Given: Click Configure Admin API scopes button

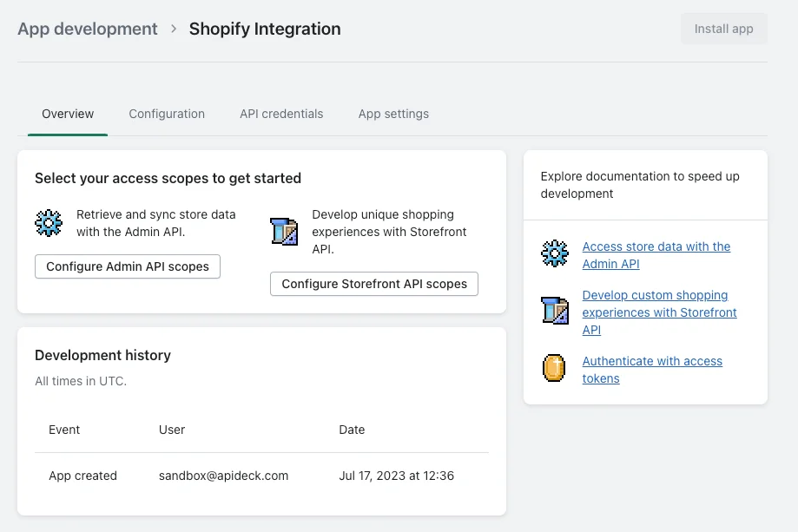Looking at the screenshot, I should 128,266.
